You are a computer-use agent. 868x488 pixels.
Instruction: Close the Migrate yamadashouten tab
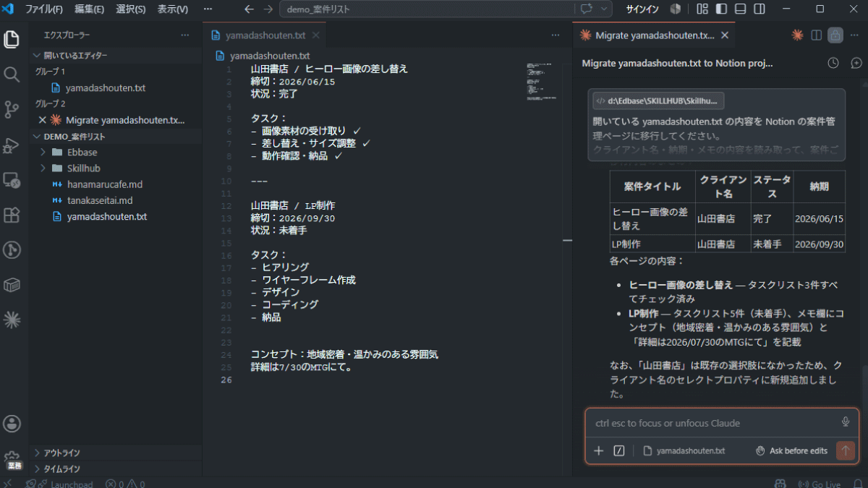pos(726,35)
